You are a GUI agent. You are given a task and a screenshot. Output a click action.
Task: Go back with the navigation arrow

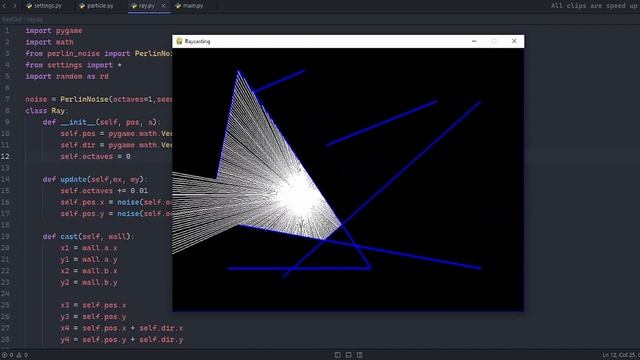[4, 6]
